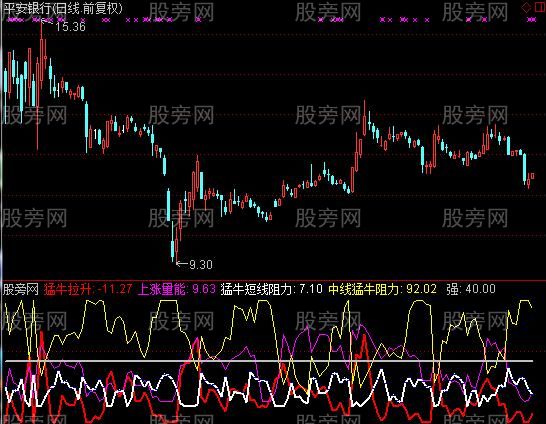Viewport: 546px width, 424px height.
Task: Click the chart title 平安银行(日线.前复权)
Action: [63, 8]
